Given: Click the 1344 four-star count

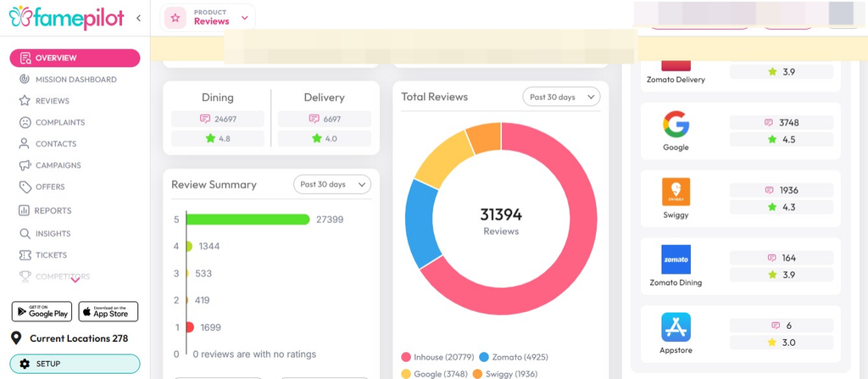Looking at the screenshot, I should (209, 246).
